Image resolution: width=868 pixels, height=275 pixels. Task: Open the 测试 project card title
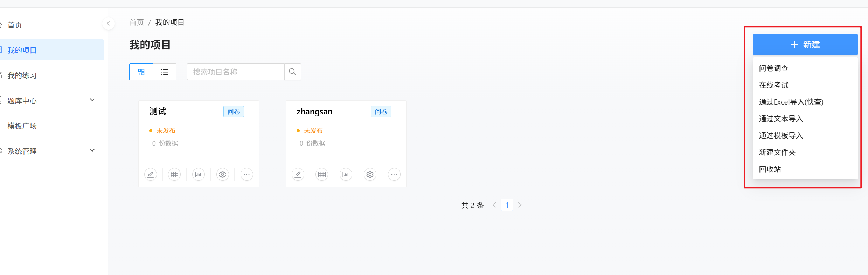tap(158, 112)
